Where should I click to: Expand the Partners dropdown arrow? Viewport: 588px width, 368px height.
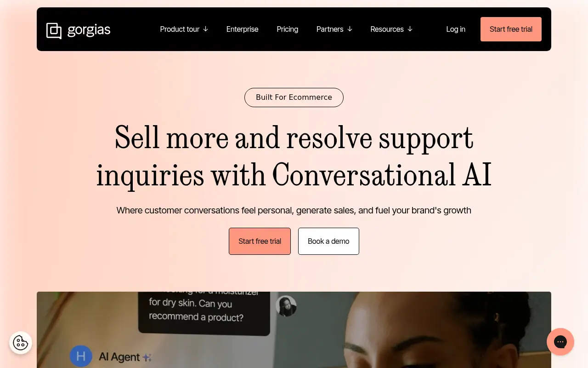coord(350,29)
